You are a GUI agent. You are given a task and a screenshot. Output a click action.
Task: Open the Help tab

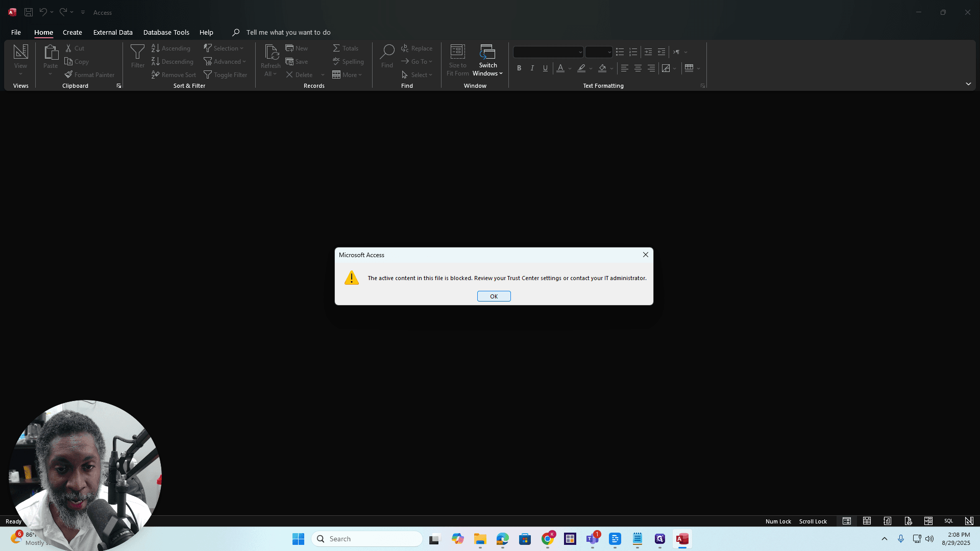pos(206,32)
